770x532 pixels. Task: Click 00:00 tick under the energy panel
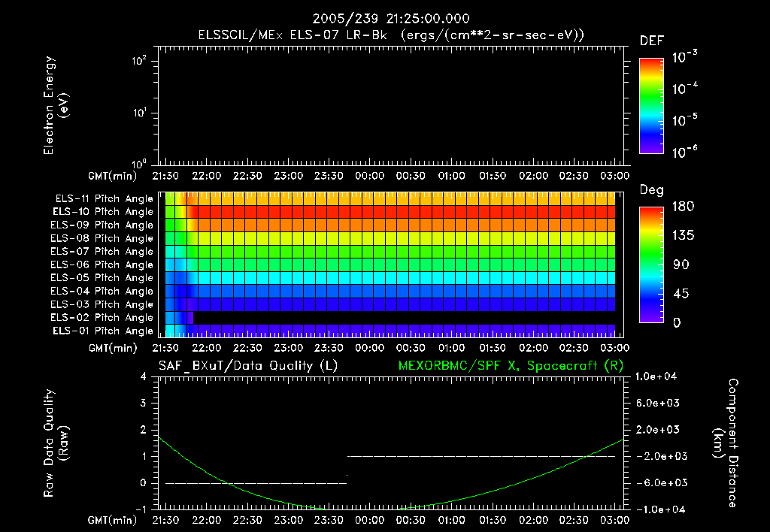point(370,176)
